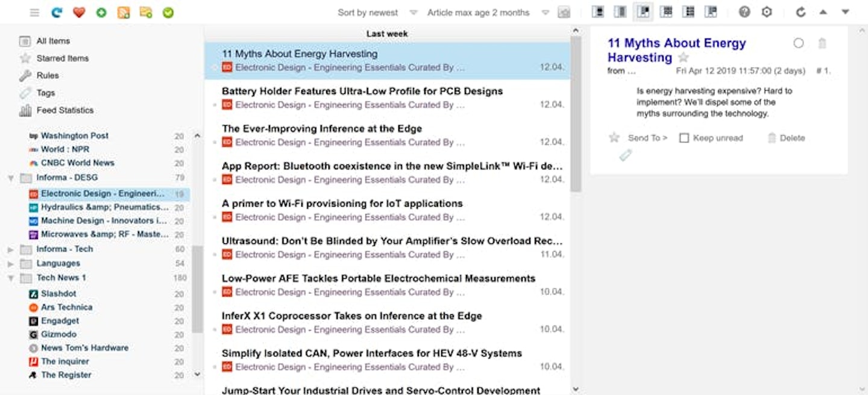Screen dimensions: 868x395
Task: Click the tag icon below the article
Action: (x=626, y=155)
